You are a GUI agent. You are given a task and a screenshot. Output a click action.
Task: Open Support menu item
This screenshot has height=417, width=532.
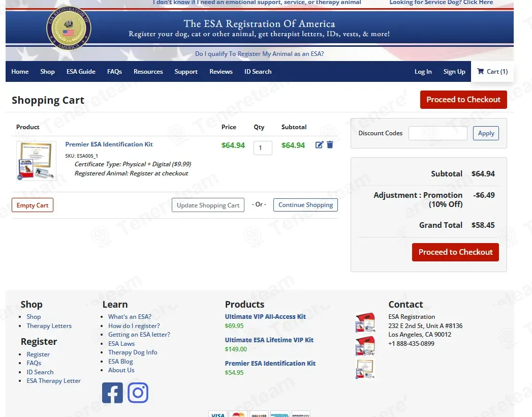pyautogui.click(x=186, y=72)
